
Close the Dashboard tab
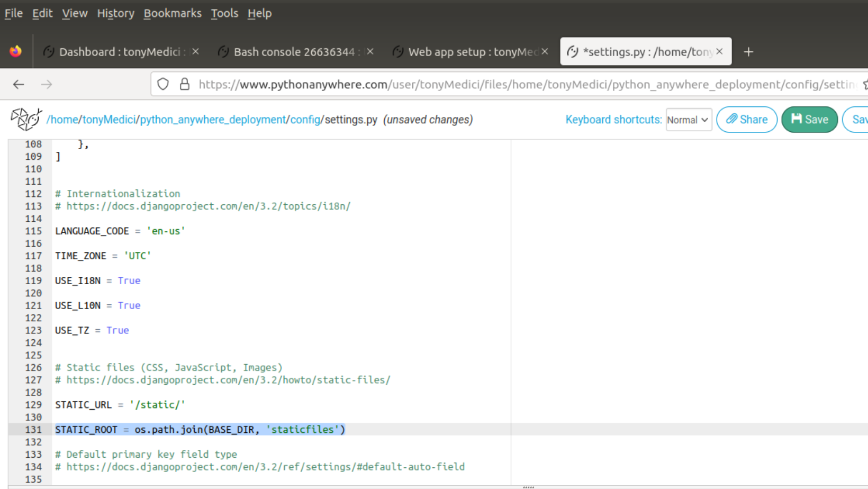[x=195, y=51]
